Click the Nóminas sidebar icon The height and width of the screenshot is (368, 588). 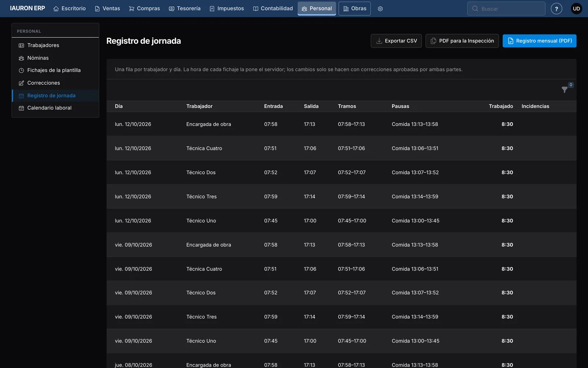pos(21,58)
